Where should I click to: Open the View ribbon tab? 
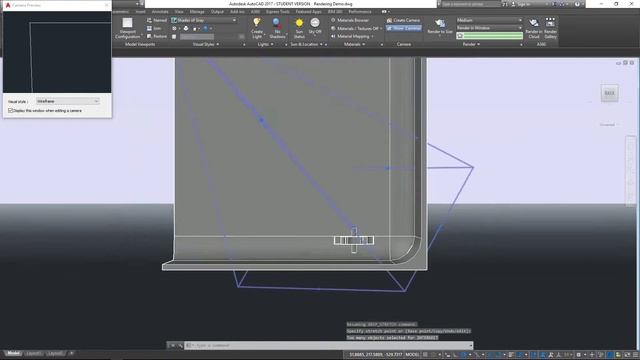(x=179, y=12)
